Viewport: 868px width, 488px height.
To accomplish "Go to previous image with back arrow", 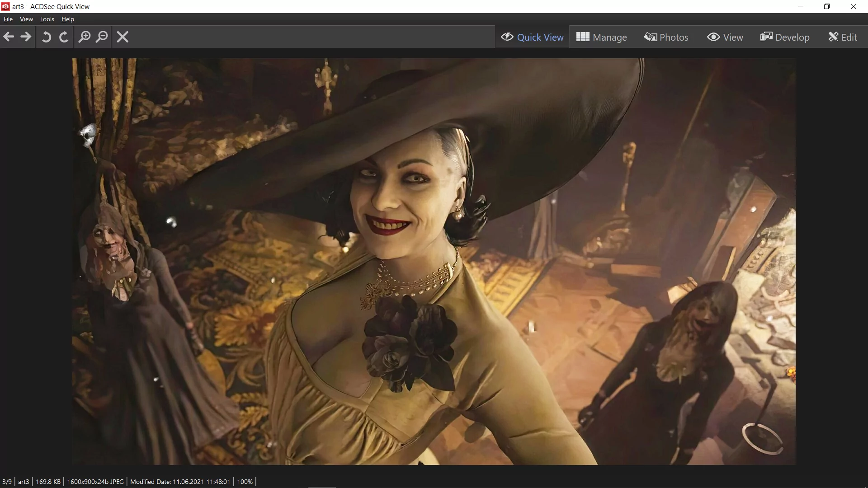I will coord(9,37).
